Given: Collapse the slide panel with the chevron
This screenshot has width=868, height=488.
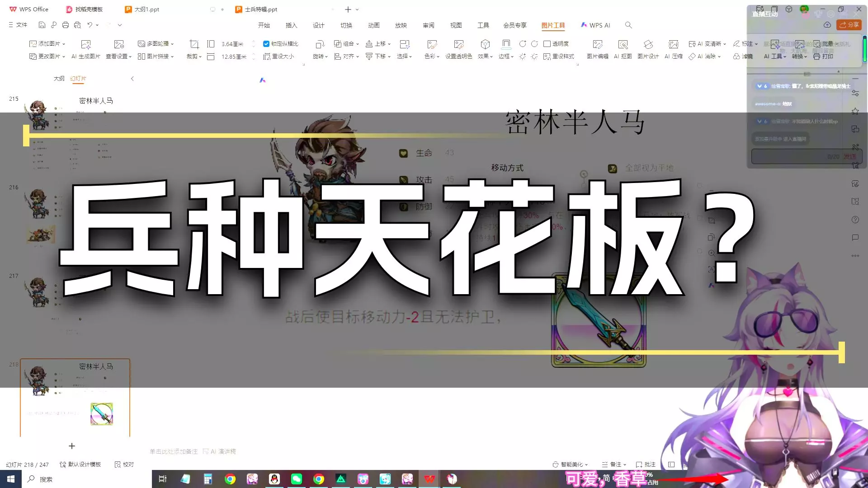Looking at the screenshot, I should tap(132, 79).
